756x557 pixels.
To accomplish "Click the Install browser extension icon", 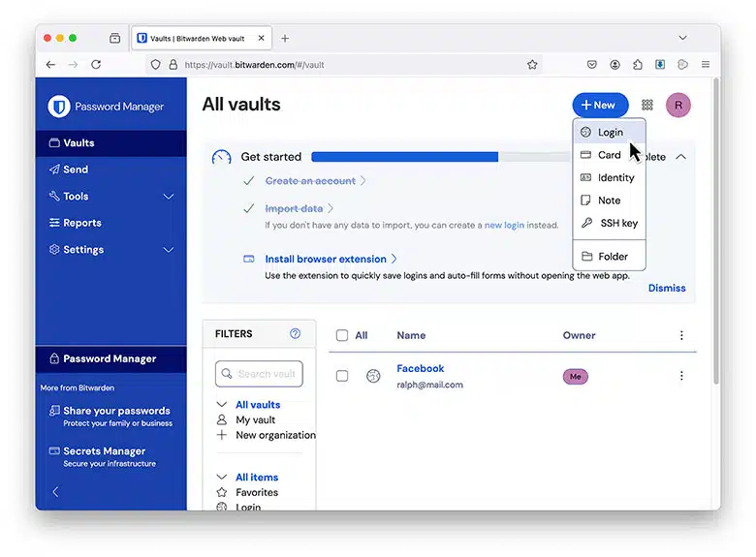I will point(248,259).
